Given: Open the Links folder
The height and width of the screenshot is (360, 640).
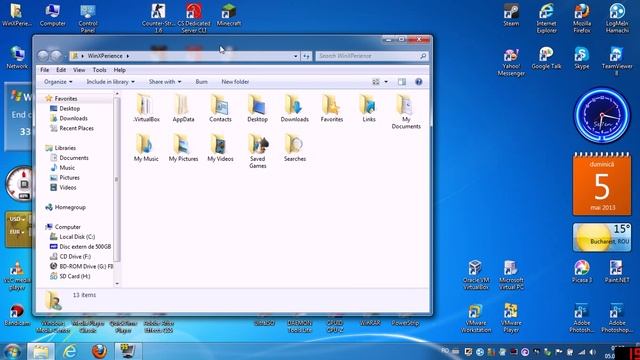Looking at the screenshot, I should pos(369,108).
